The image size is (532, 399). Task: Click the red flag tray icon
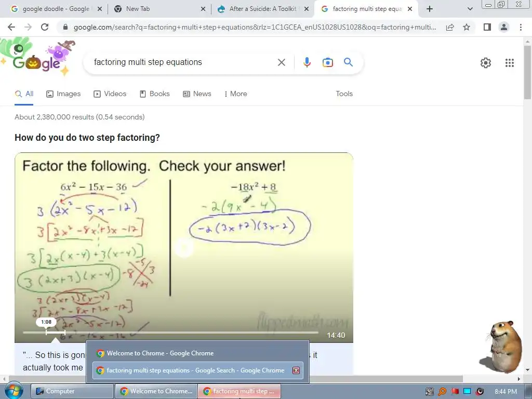point(455,392)
